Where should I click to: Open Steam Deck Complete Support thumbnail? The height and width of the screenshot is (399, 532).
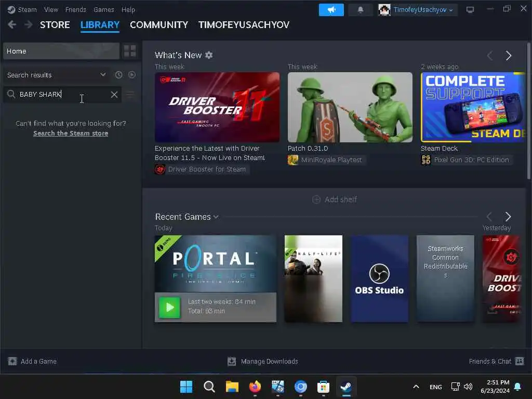(x=473, y=107)
